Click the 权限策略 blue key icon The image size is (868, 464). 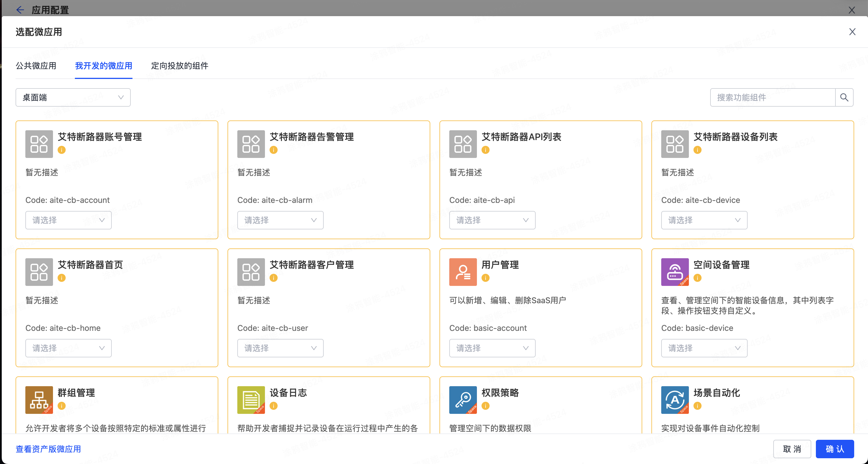[x=463, y=400]
